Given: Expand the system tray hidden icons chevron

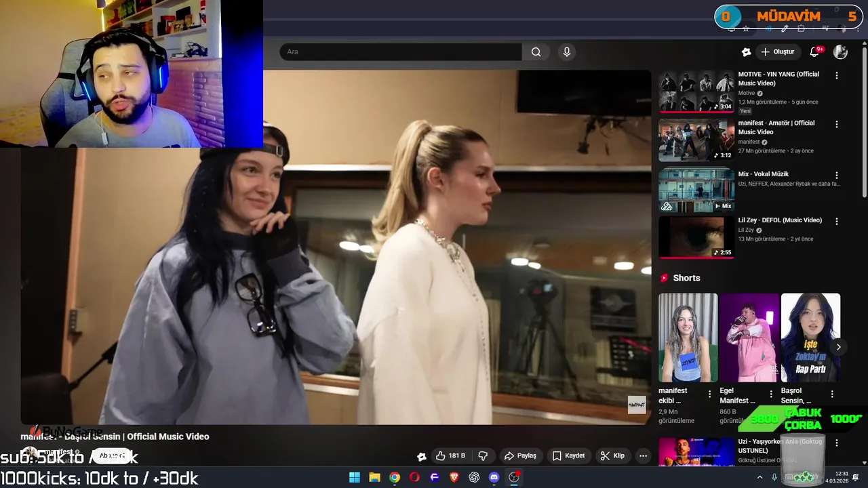Looking at the screenshot, I should [760, 477].
